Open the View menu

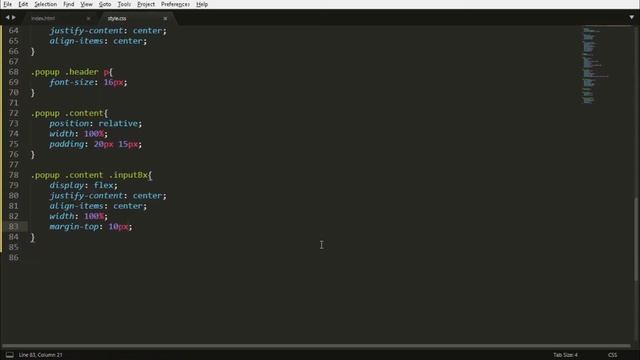pyautogui.click(x=86, y=4)
